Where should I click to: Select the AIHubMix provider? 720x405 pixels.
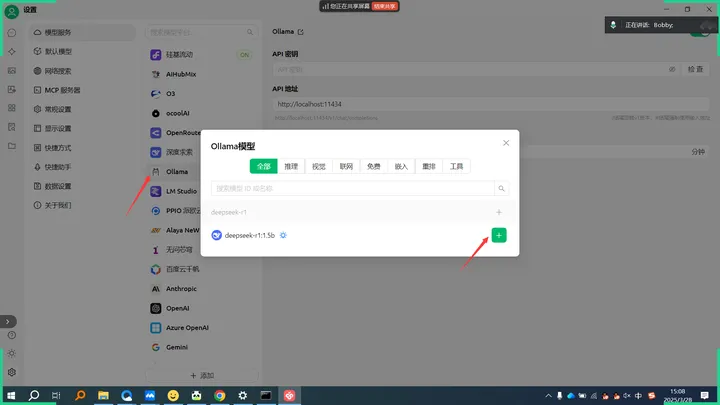coord(202,74)
